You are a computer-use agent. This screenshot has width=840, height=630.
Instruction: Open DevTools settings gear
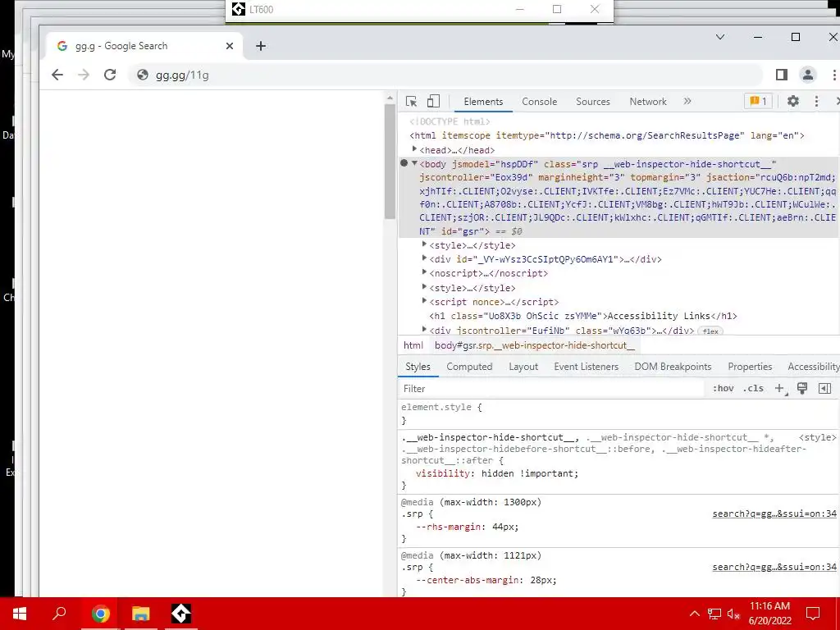(x=793, y=101)
